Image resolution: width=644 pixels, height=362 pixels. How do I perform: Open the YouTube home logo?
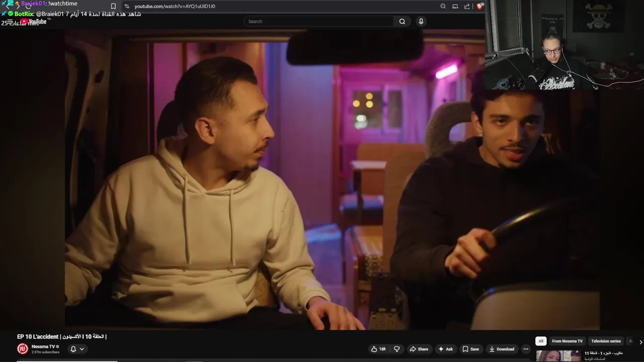click(x=33, y=22)
